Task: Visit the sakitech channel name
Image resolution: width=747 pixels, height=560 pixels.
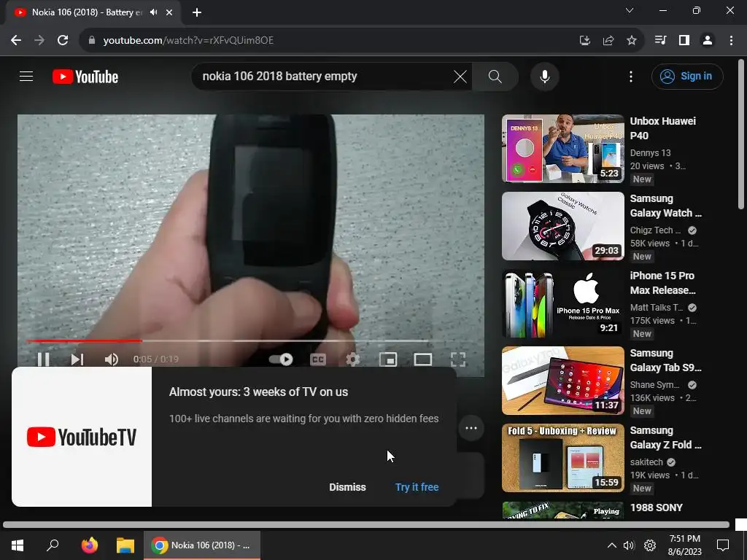Action: [646, 462]
